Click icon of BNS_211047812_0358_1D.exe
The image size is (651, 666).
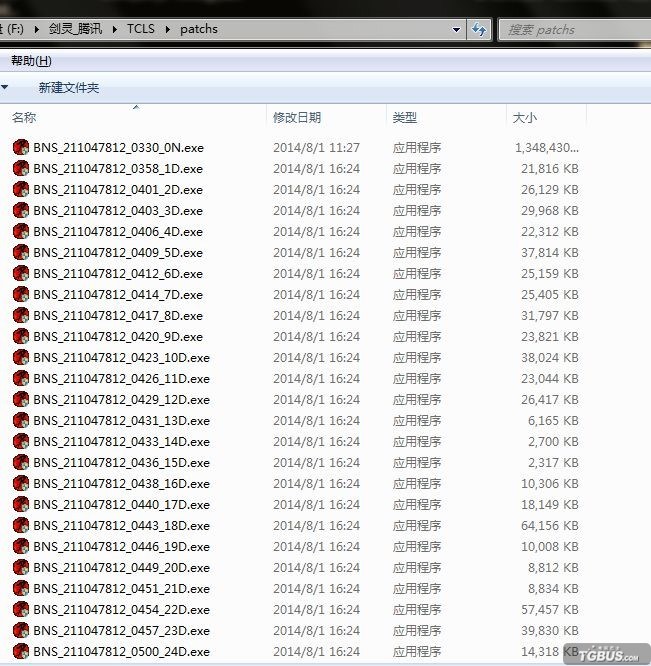point(21,168)
